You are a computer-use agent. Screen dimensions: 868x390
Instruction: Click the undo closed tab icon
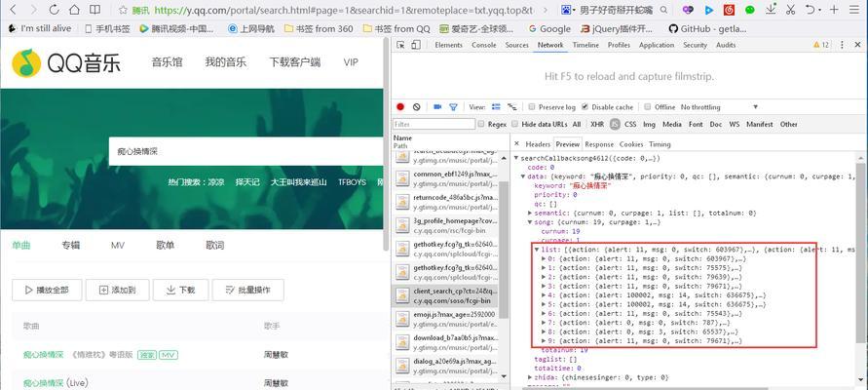pos(811,10)
